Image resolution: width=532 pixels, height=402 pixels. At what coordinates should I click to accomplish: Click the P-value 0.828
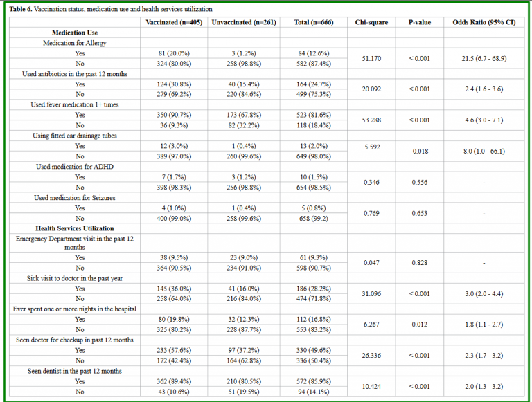tap(420, 263)
